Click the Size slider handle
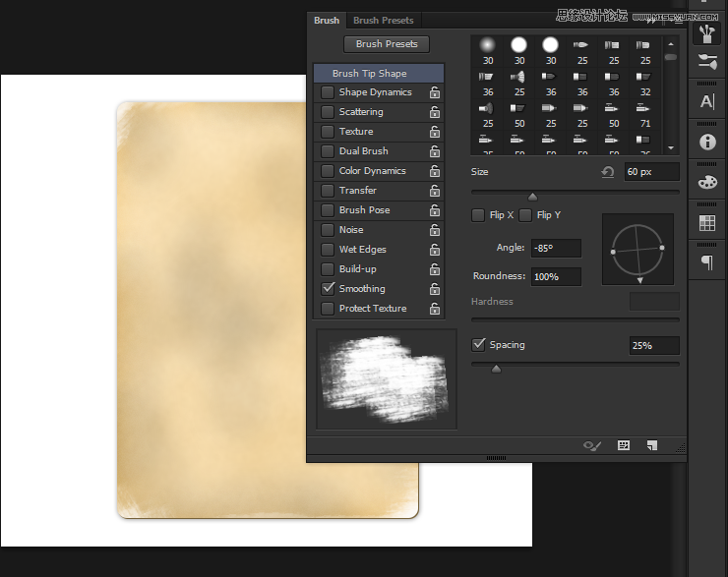 pyautogui.click(x=533, y=197)
